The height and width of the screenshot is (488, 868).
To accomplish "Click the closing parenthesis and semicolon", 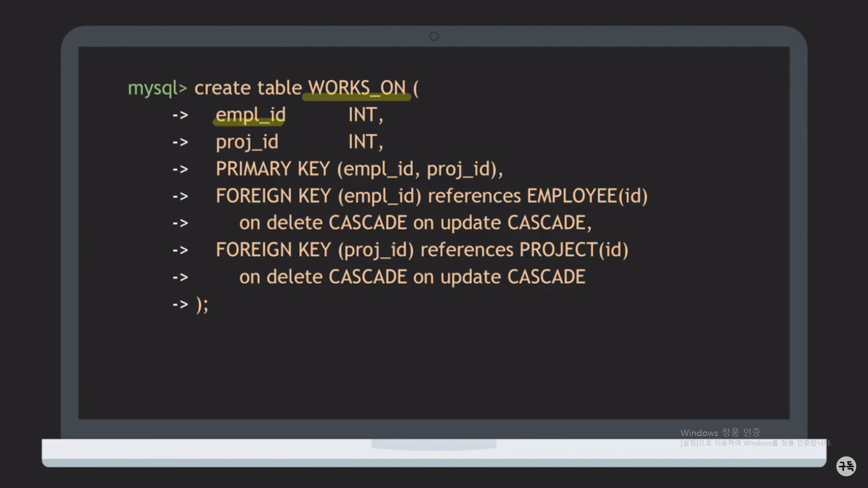I will point(202,304).
